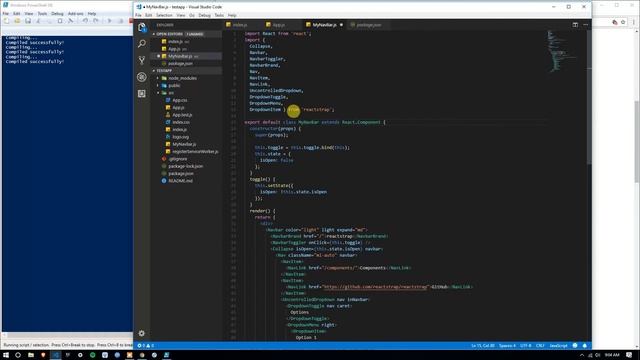Collapse the TESTAPP folder section

[x=187, y=71]
